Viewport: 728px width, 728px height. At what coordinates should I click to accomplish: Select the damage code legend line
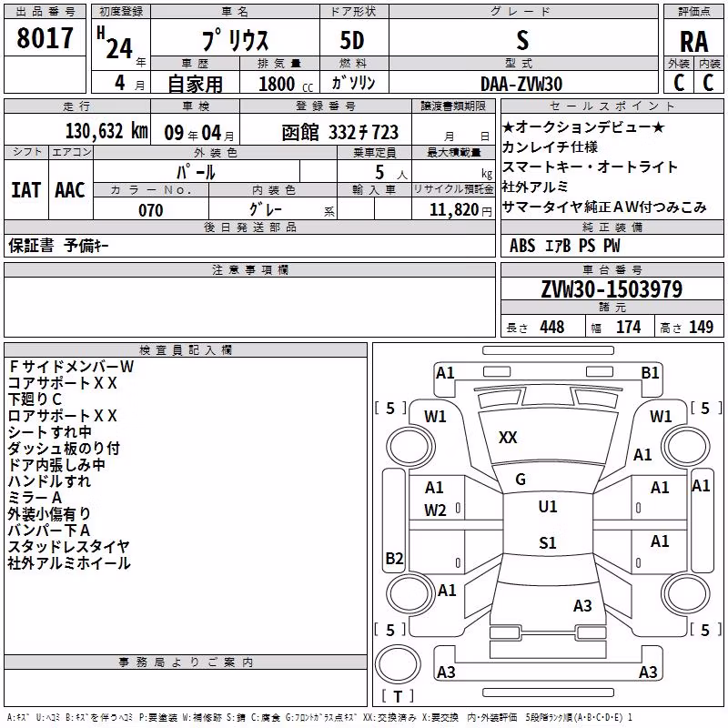[x=320, y=718]
